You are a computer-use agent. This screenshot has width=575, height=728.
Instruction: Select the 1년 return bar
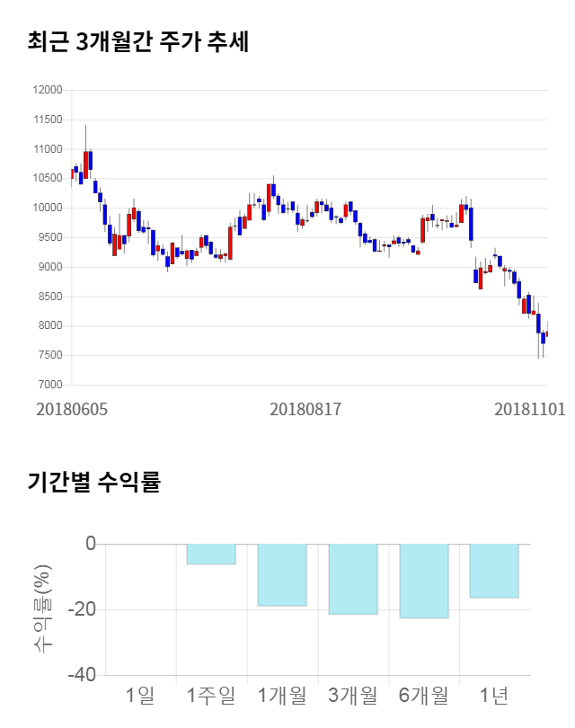point(493,571)
